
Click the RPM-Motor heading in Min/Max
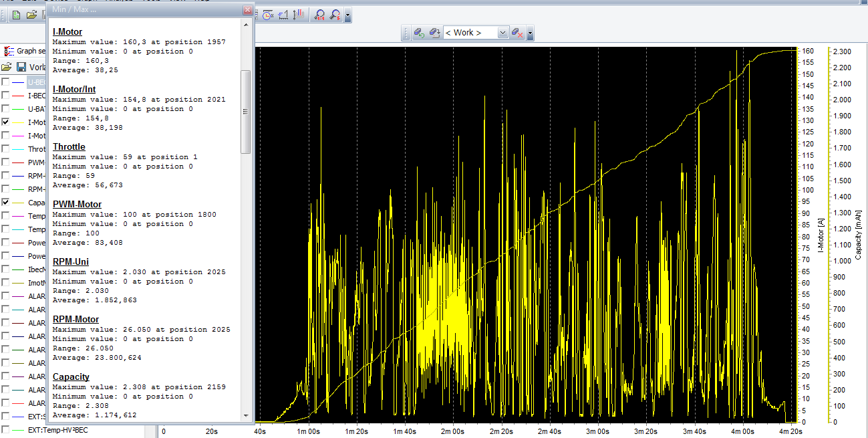(76, 319)
